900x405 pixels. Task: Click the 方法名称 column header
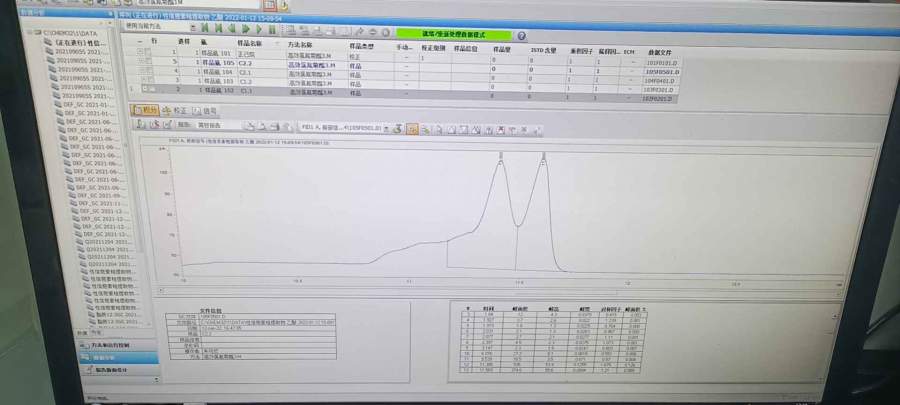300,44
